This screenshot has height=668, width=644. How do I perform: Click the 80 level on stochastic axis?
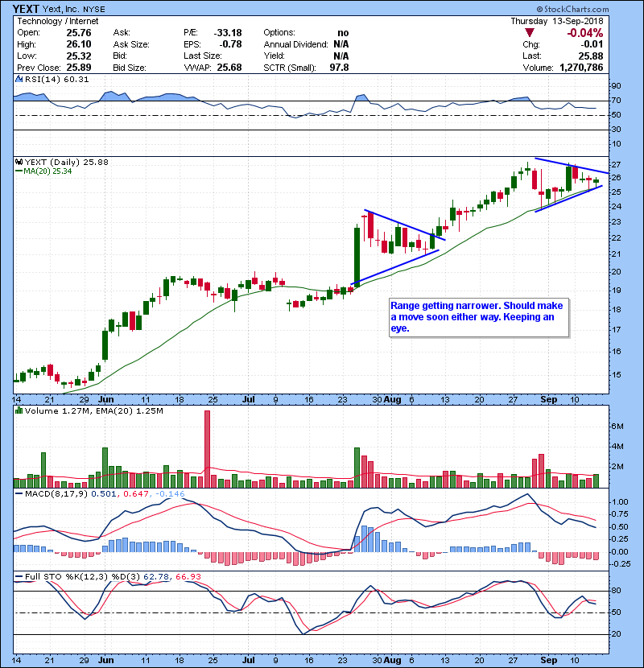point(617,591)
